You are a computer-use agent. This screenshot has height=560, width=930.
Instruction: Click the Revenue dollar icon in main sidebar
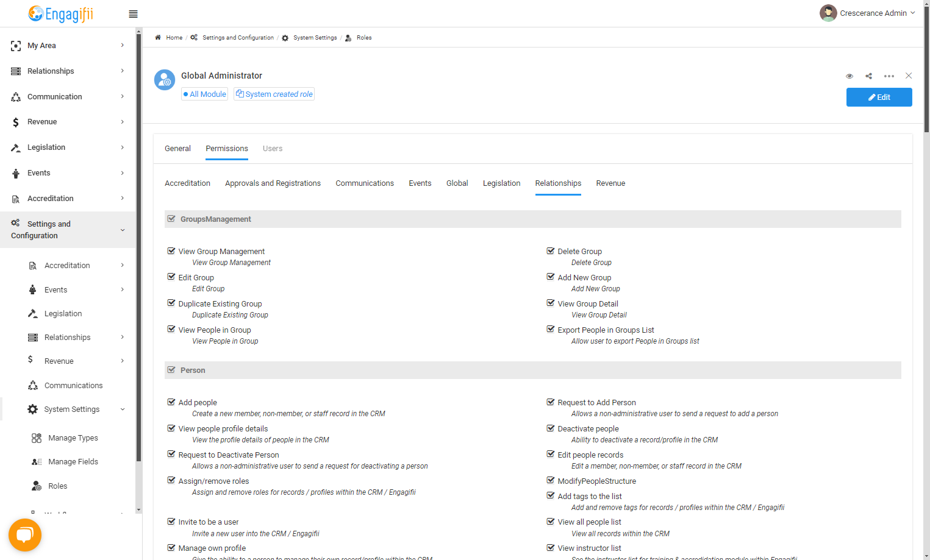click(16, 122)
